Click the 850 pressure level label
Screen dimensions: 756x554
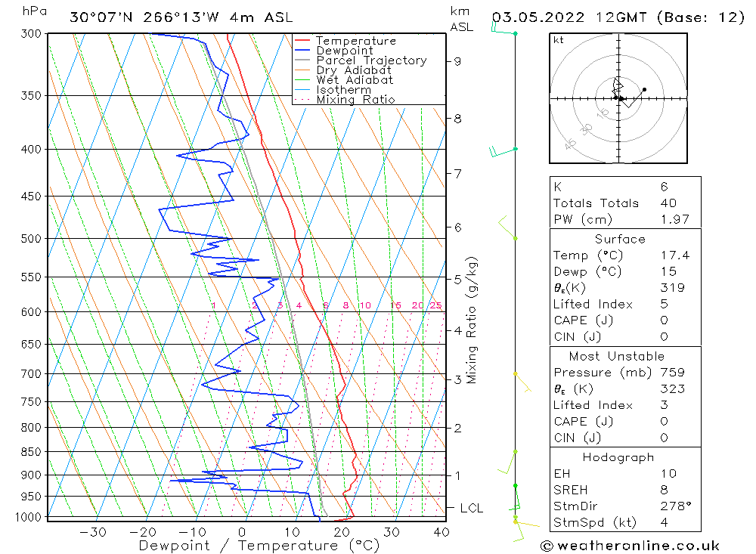(31, 452)
